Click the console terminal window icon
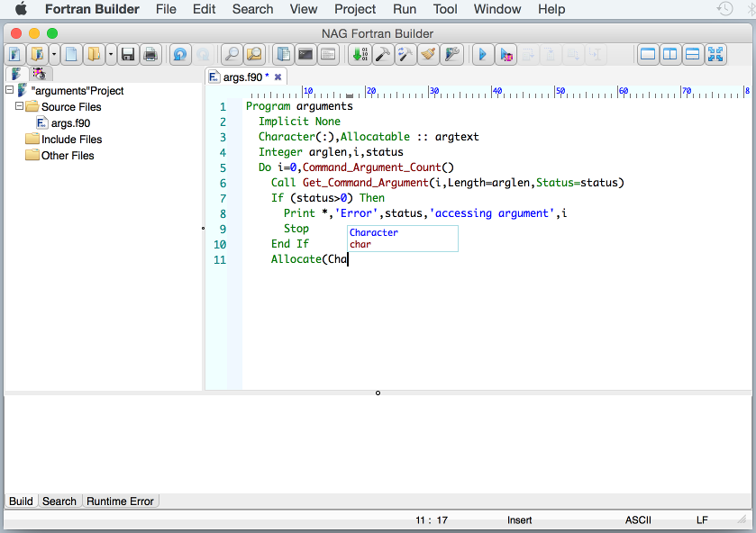The width and height of the screenshot is (756, 533). 305,54
